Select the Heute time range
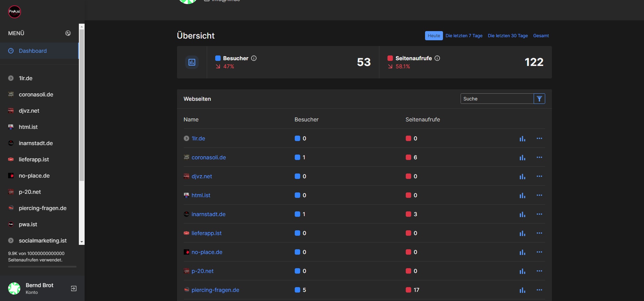 click(434, 36)
